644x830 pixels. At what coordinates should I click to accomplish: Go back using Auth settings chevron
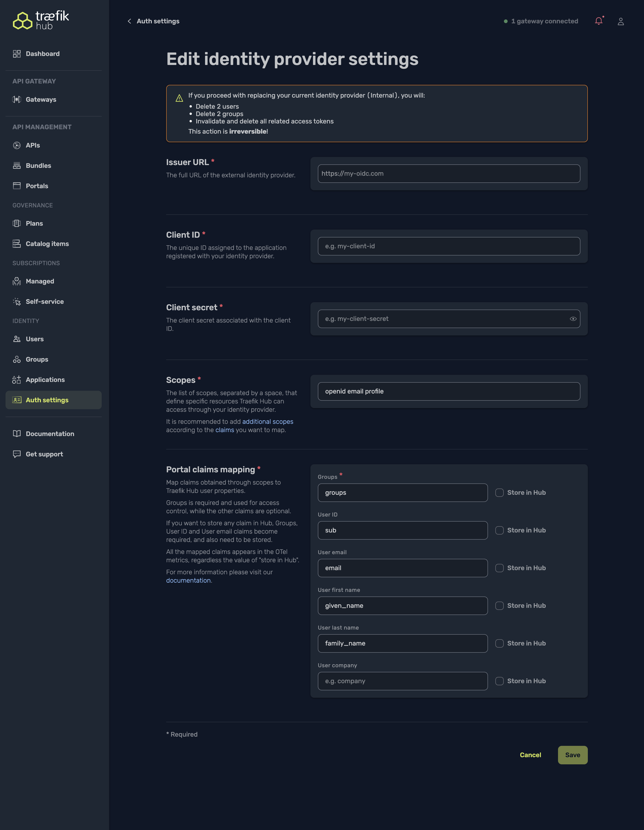(129, 21)
